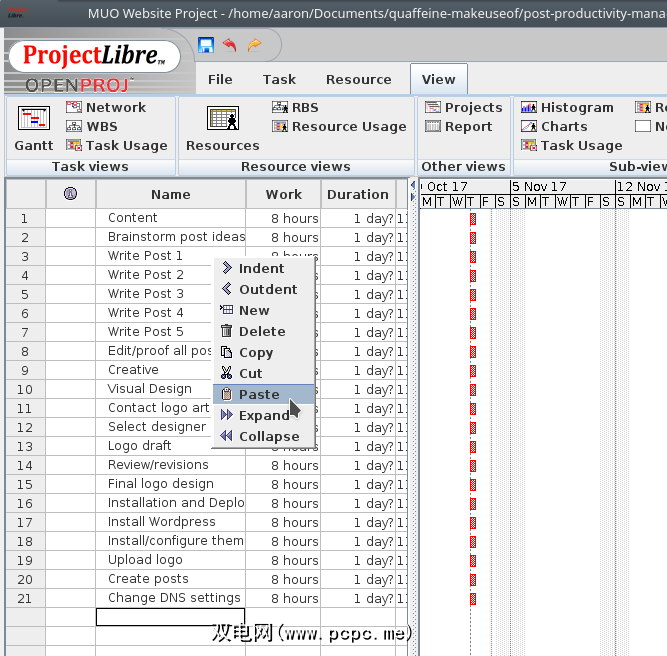Open the RBS resource view
Viewport: 667px width, 656px height.
pyautogui.click(x=295, y=107)
